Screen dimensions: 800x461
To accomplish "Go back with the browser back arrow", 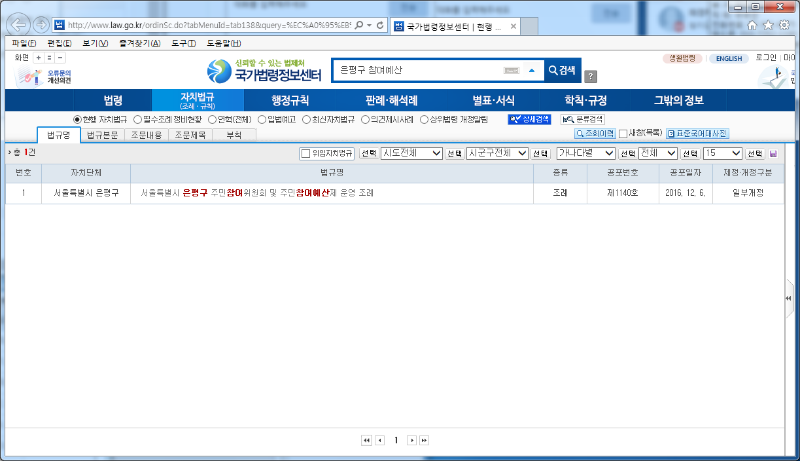I will pyautogui.click(x=19, y=24).
